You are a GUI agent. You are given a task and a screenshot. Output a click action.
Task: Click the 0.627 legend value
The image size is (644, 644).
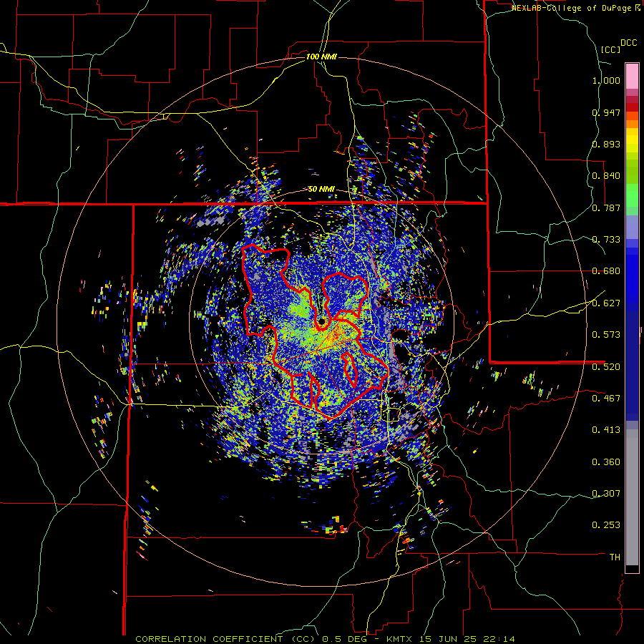coord(606,303)
